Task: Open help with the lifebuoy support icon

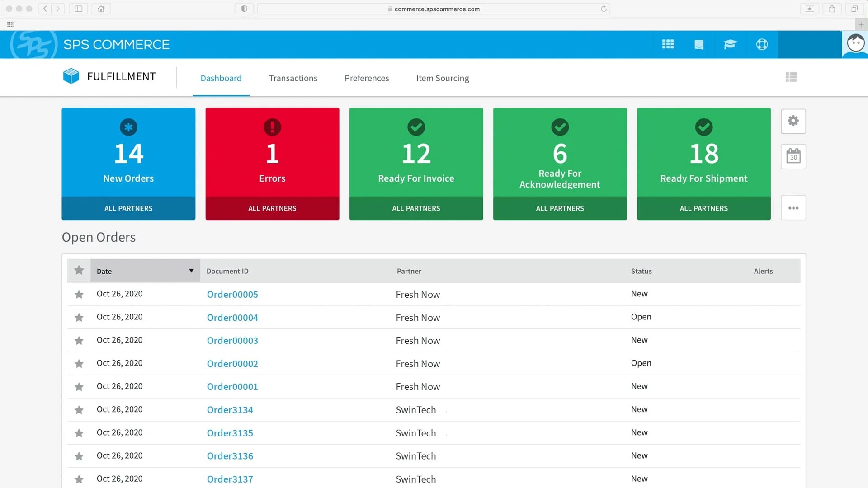Action: 762,44
